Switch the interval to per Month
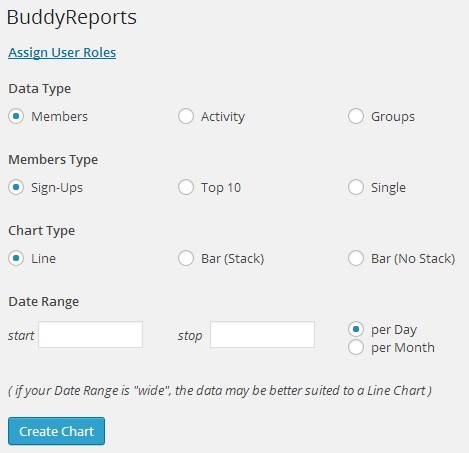Viewport: 469px width, 453px height. [x=356, y=347]
